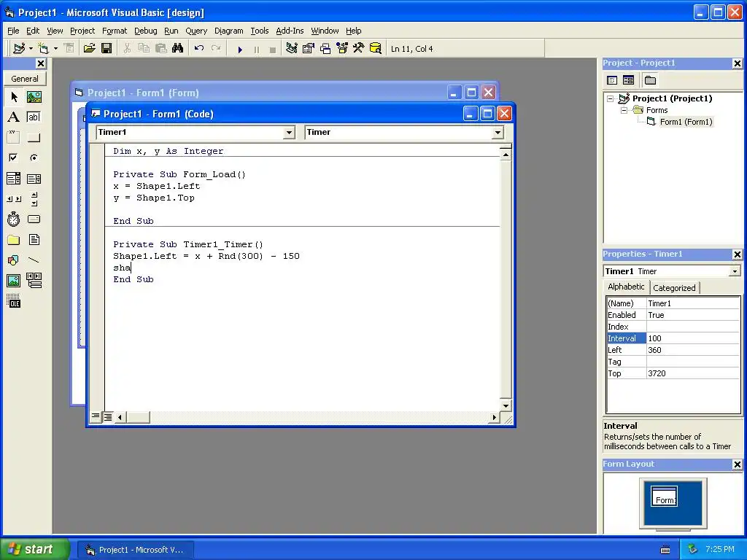This screenshot has width=747, height=560.
Task: Choose the Shape control in the toolbox
Action: (x=14, y=260)
